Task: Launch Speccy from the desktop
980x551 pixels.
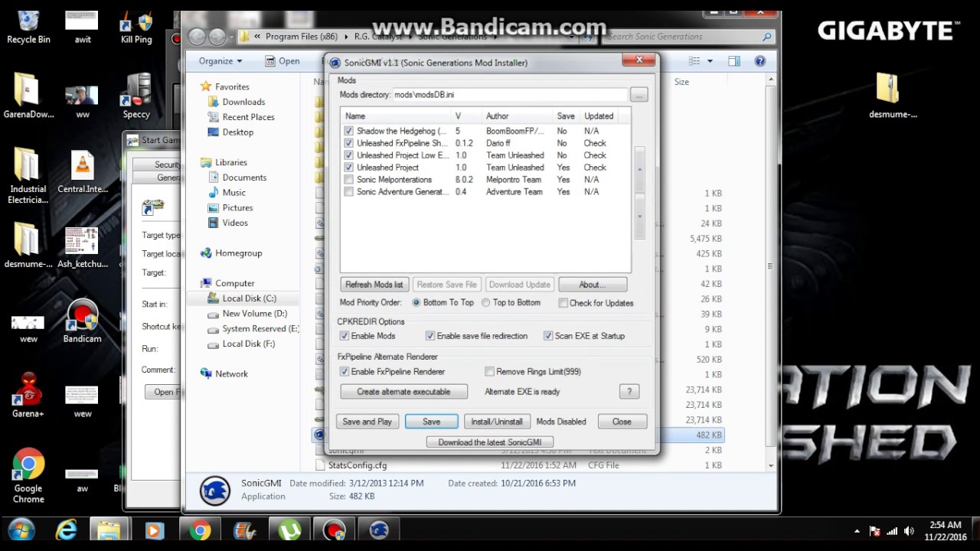Action: point(136,96)
